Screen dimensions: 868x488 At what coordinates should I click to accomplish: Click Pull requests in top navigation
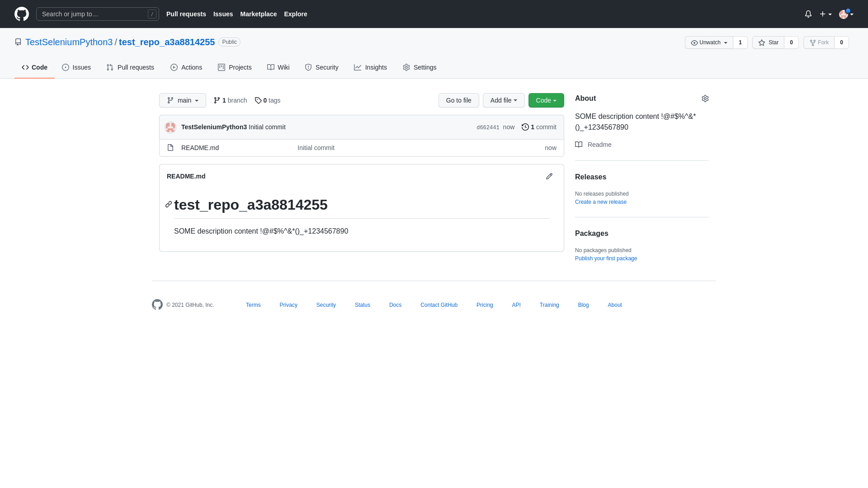point(186,14)
